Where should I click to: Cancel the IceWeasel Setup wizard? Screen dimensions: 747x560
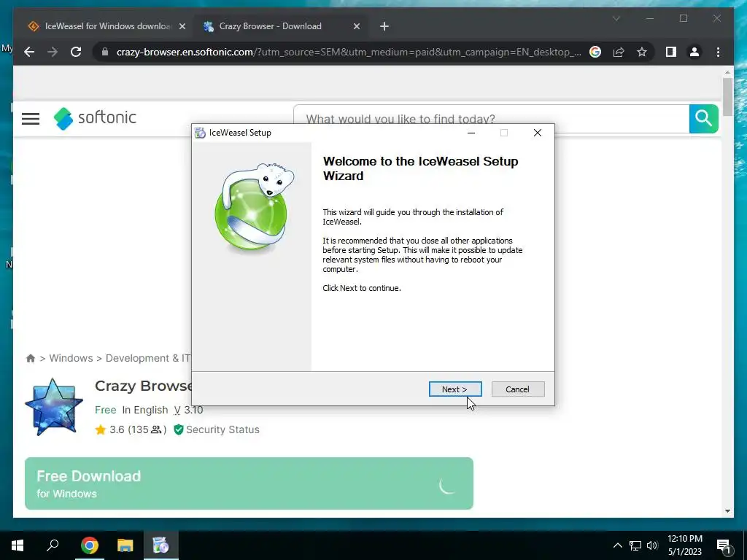[517, 389]
